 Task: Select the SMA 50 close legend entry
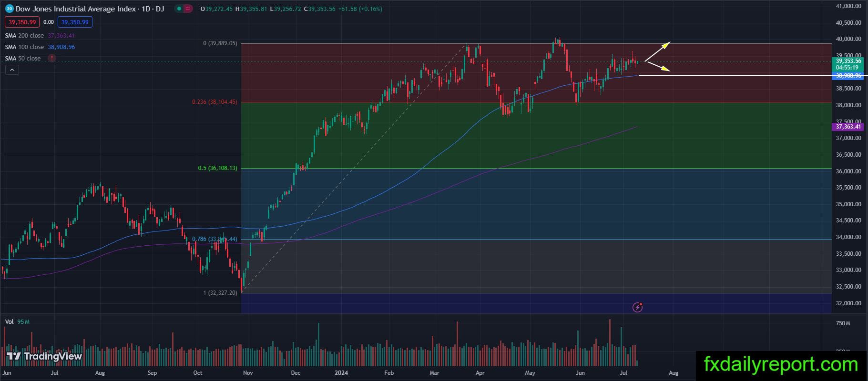click(23, 58)
